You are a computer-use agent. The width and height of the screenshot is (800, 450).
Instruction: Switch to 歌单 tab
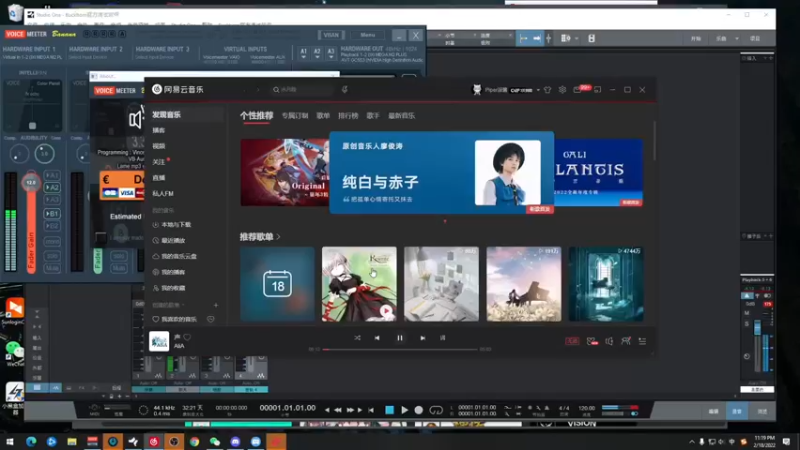[x=323, y=116]
